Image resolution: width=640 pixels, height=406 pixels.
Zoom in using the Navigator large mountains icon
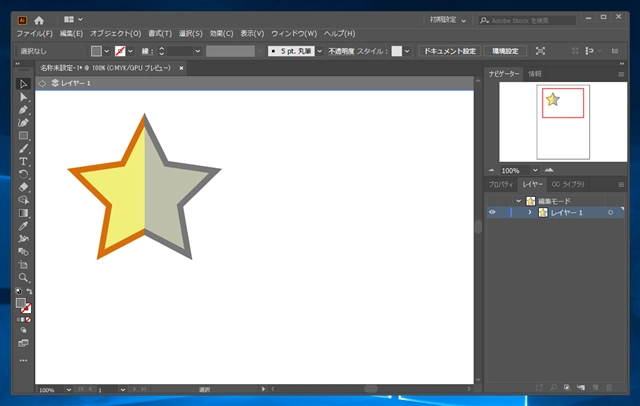(x=549, y=170)
